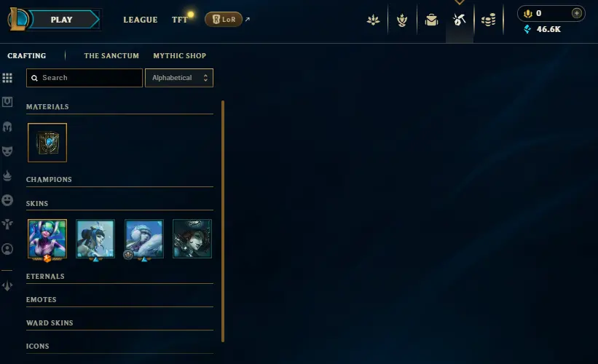Switch to The Sanctum tab

pyautogui.click(x=111, y=55)
